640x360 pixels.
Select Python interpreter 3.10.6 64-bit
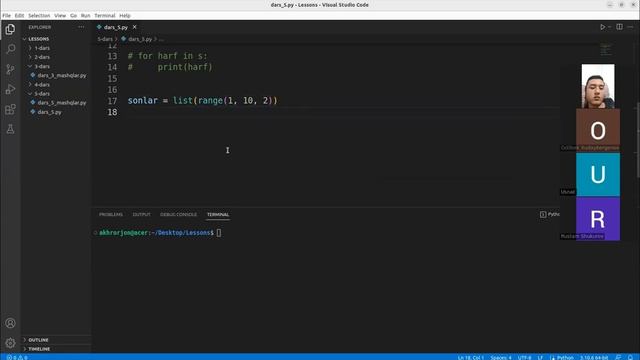tap(594, 357)
